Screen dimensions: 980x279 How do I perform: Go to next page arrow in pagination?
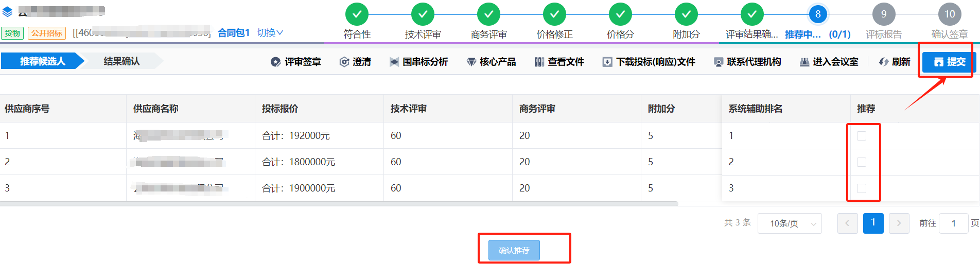tap(899, 223)
